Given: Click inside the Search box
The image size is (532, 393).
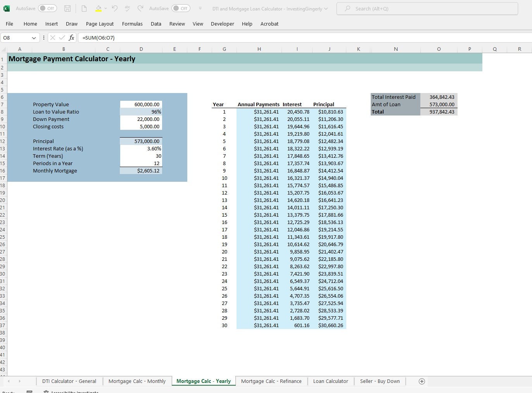Looking at the screenshot, I should 427,8.
